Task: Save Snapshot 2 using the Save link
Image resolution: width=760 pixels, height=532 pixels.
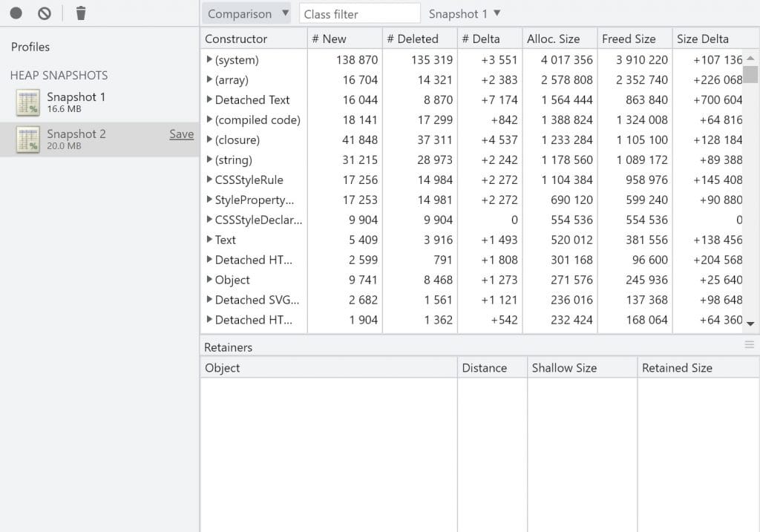Action: pos(181,134)
